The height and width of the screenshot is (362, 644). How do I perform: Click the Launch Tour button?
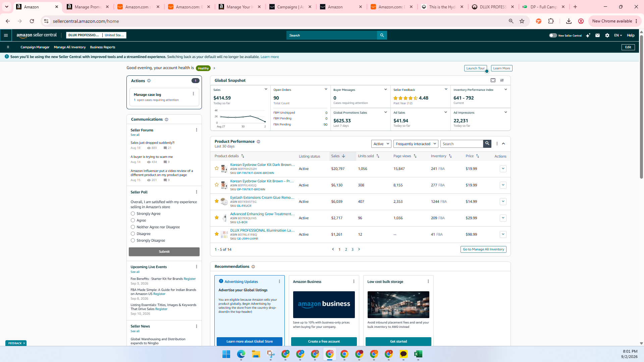click(475, 68)
